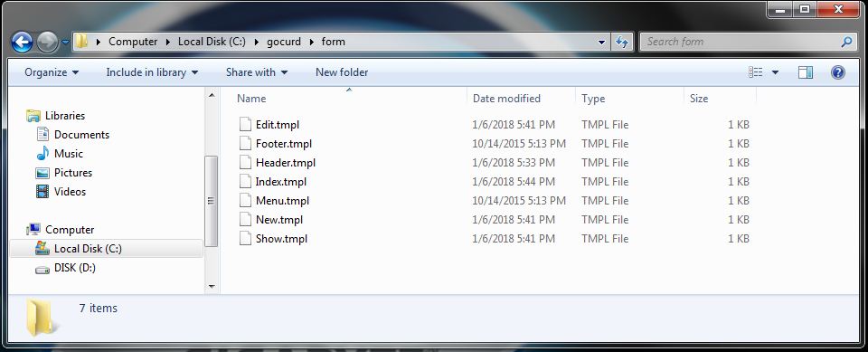Image resolution: width=868 pixels, height=352 pixels.
Task: Click the DISK (D:) drive icon
Action: [42, 269]
